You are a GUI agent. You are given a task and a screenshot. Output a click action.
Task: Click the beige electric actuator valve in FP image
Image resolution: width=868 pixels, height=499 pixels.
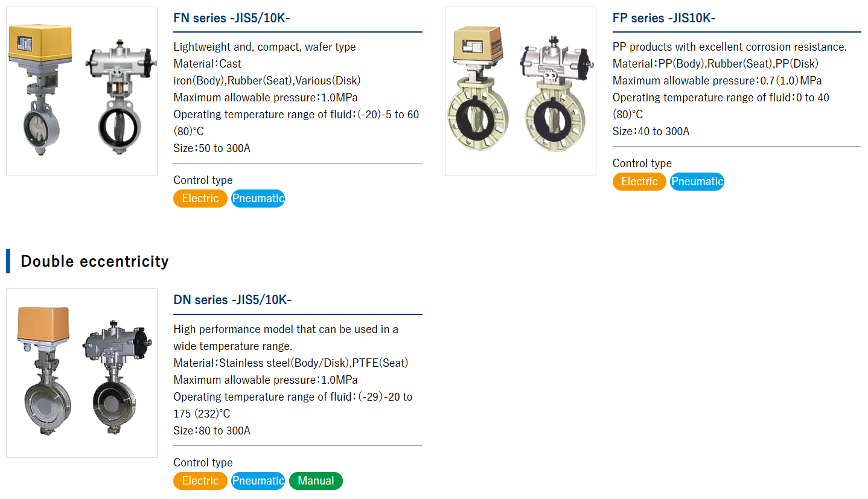(479, 89)
